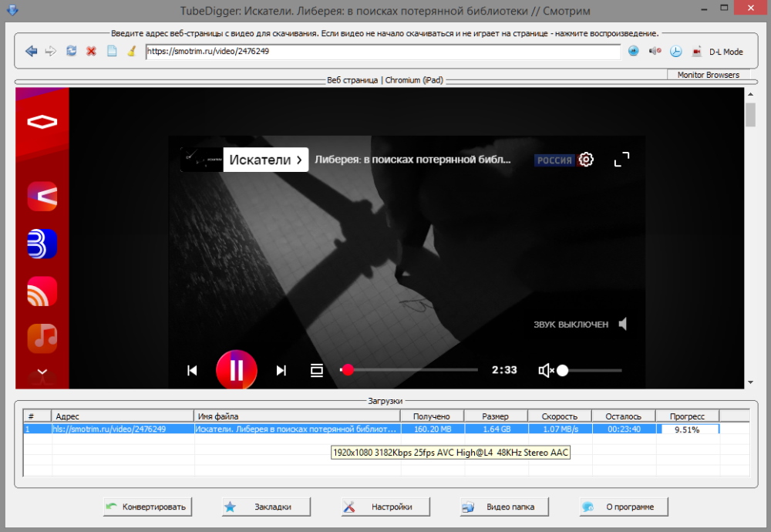771x532 pixels.
Task: Click the TubeDigger title bar app icon
Action: 12,10
